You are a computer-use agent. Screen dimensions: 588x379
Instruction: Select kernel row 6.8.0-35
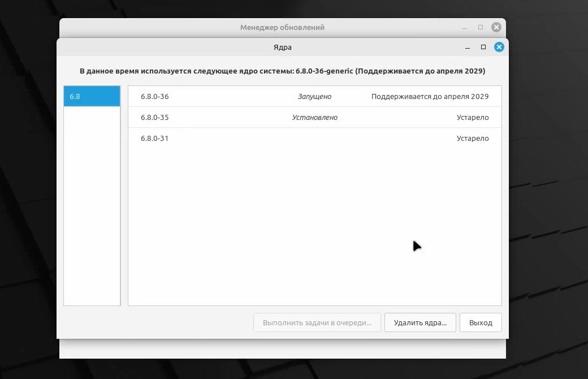point(314,118)
